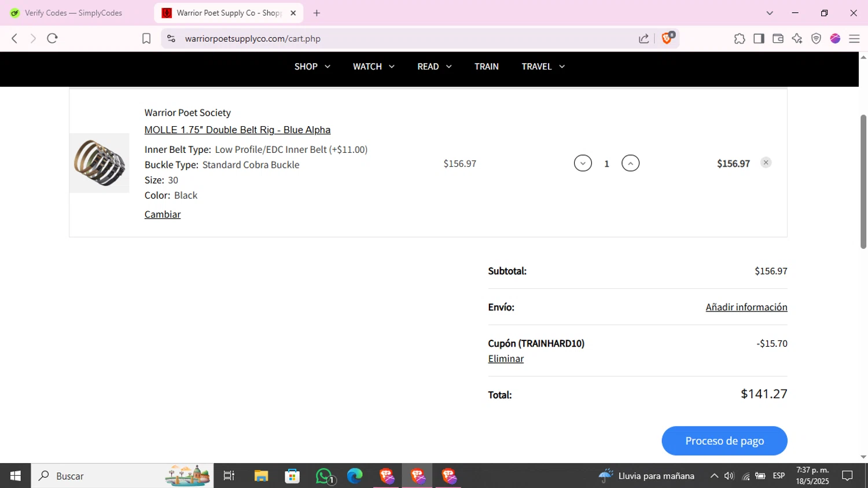
Task: Close the Warrior Poet Supply Co tab
Action: [293, 13]
